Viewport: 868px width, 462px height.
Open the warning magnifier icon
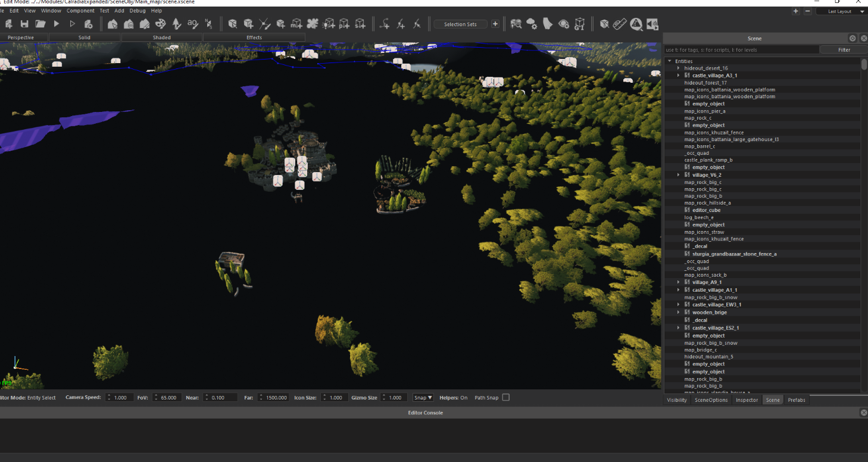point(636,24)
